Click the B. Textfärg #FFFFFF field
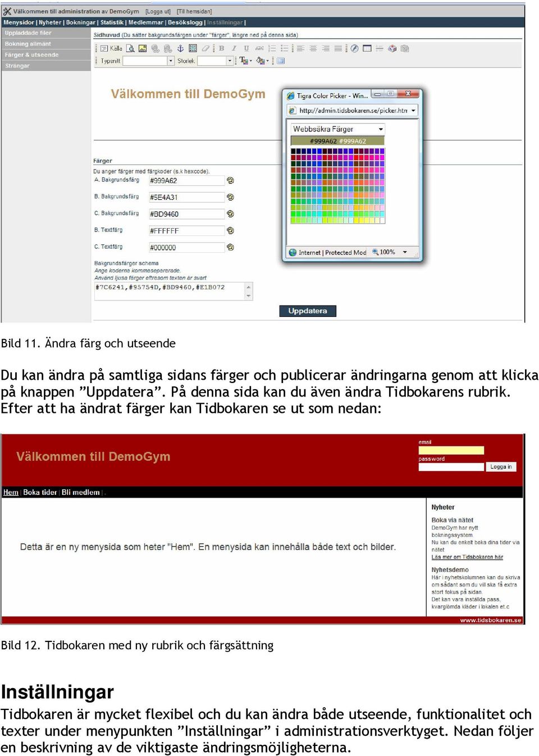Image resolution: width=539 pixels, height=756 pixels. coord(186,231)
